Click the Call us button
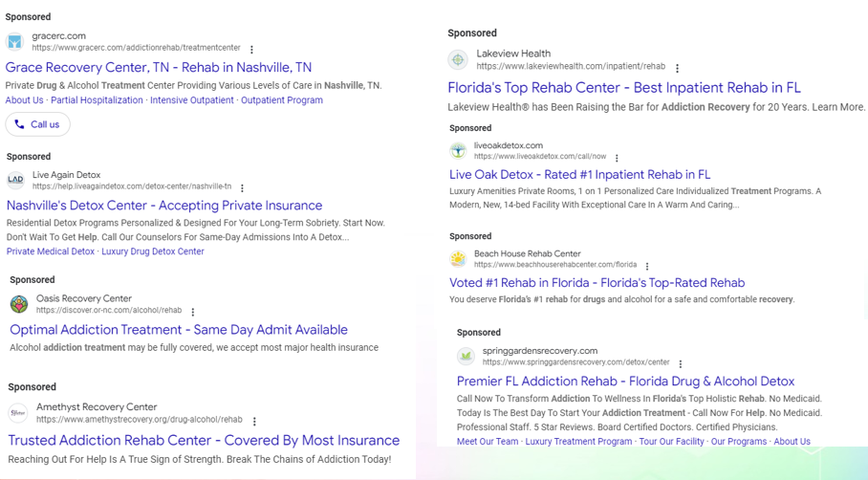The width and height of the screenshot is (868, 480). [x=37, y=124]
